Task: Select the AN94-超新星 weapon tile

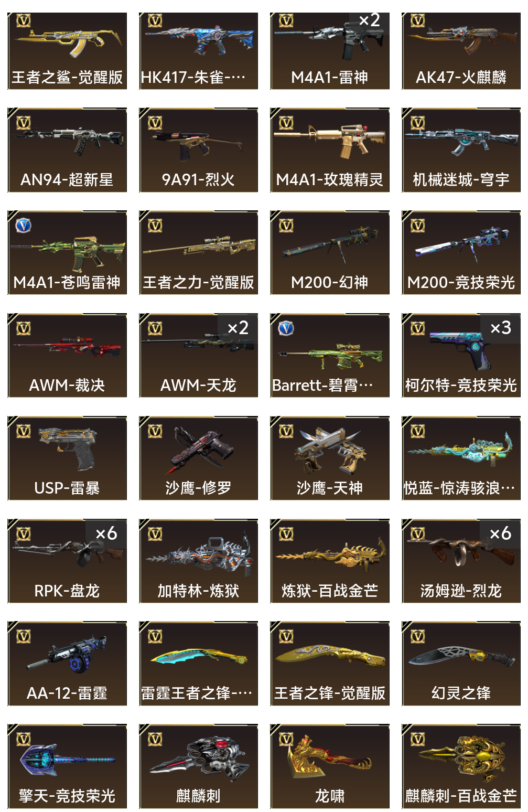Action: point(67,150)
